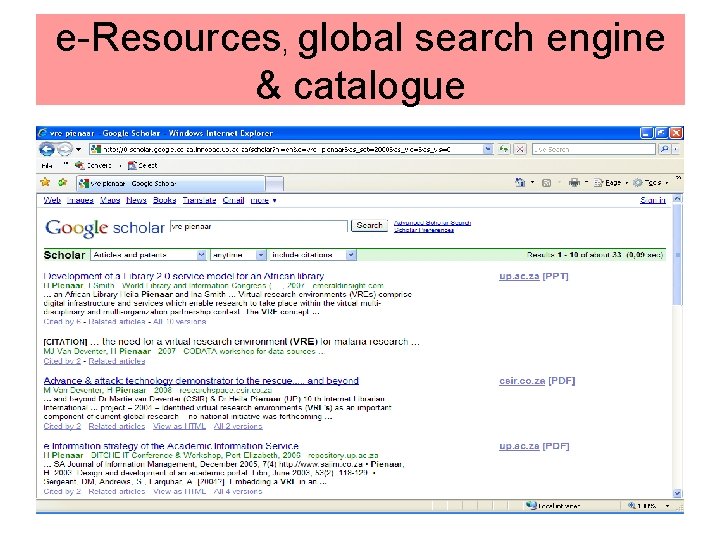
Task: Open 'Development of a Library 2.0 service model' result
Action: tap(184, 276)
